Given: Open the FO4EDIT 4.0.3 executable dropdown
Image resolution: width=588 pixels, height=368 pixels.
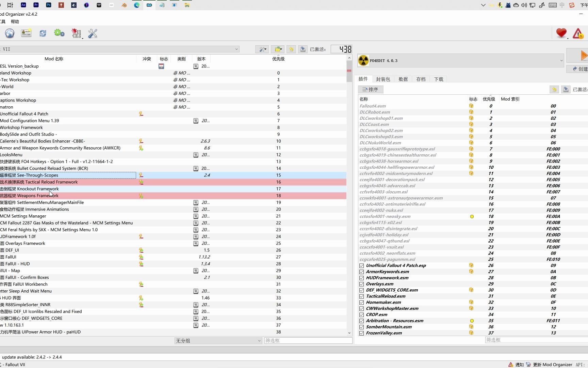Looking at the screenshot, I should (461, 61).
